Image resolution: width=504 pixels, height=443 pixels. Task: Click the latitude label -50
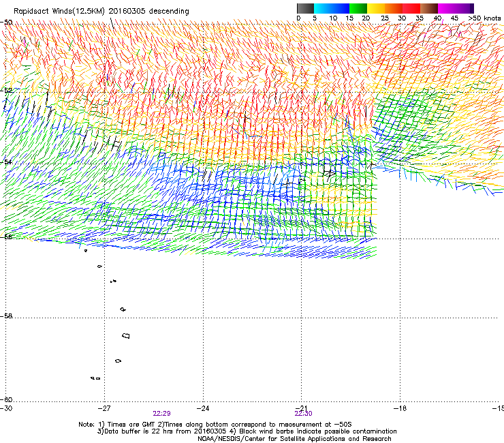[x=6, y=22]
